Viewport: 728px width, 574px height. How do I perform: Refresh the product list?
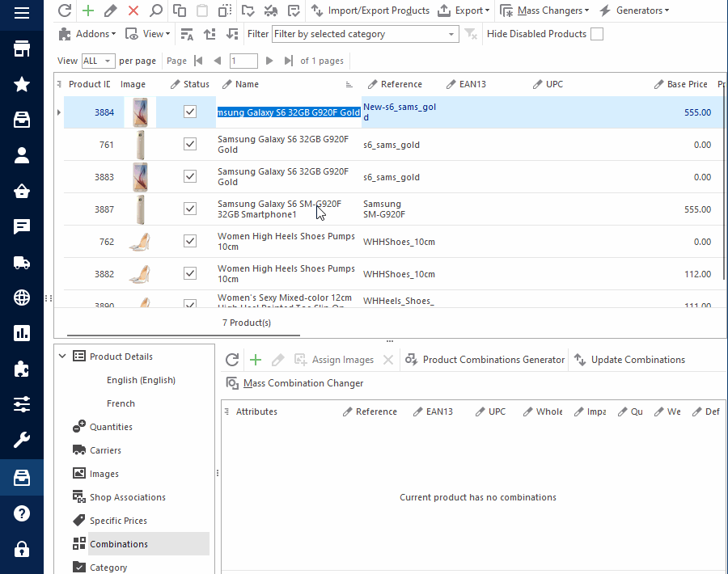pos(65,11)
